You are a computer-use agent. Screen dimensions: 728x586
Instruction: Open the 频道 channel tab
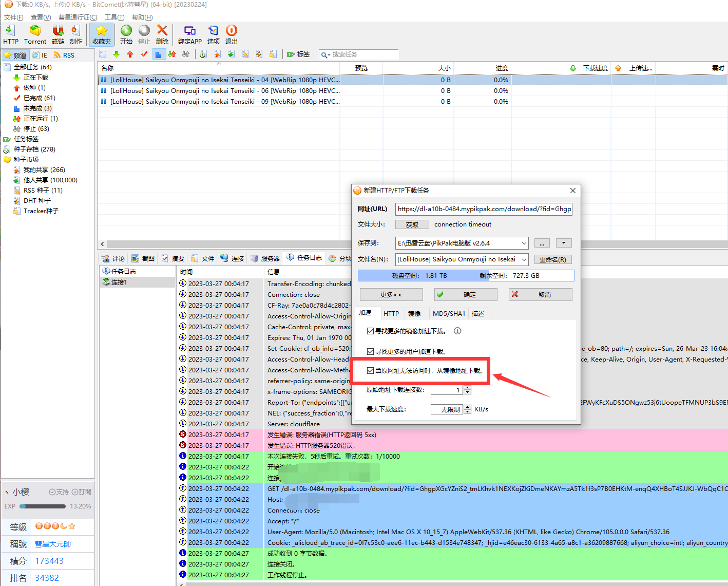(x=15, y=55)
